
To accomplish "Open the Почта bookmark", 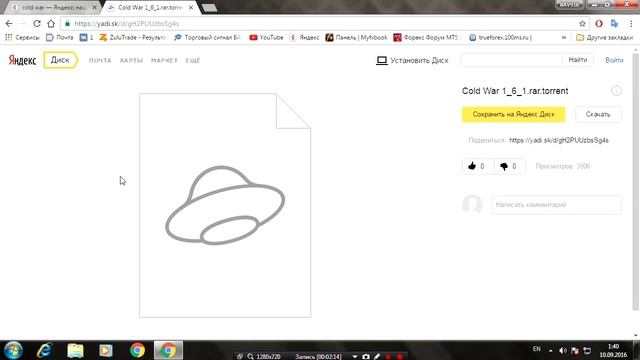I will [x=60, y=37].
